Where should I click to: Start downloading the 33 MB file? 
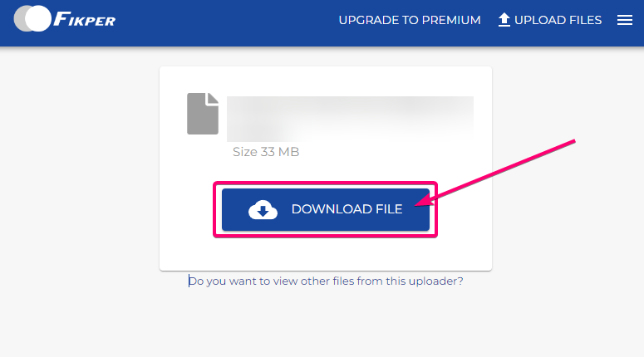[325, 209]
